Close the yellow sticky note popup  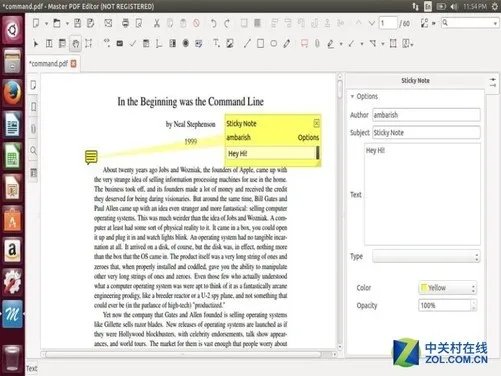click(x=317, y=123)
